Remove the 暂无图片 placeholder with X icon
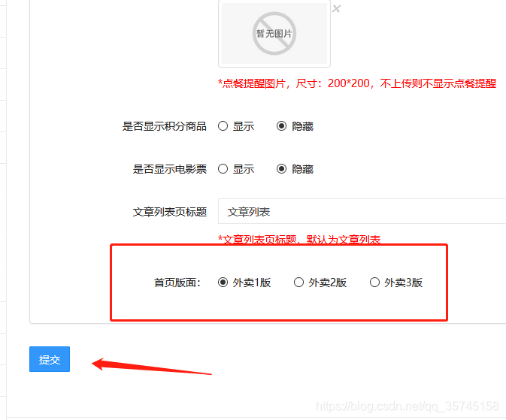The width and height of the screenshot is (506, 420). click(336, 8)
